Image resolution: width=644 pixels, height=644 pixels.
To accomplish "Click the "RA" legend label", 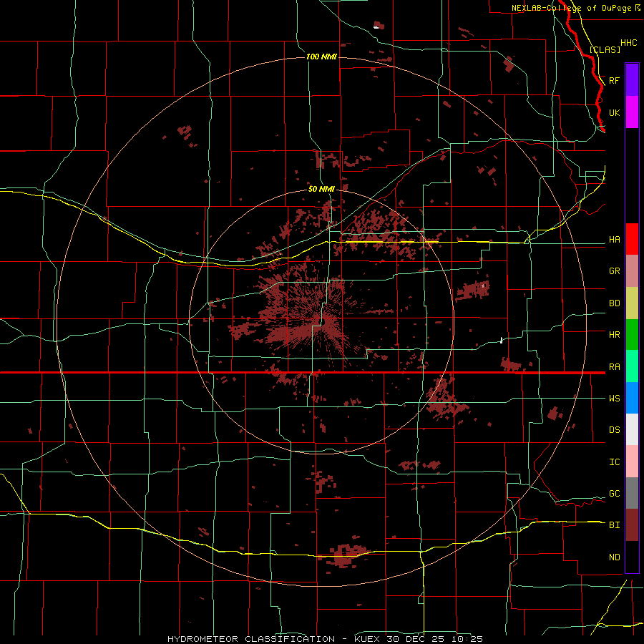I will (614, 367).
